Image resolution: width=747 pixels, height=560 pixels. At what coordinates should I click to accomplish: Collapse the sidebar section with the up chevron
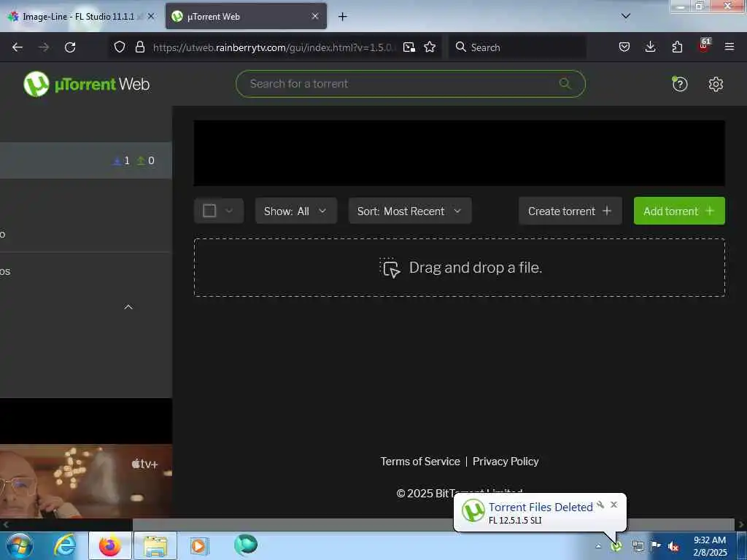[x=128, y=307]
